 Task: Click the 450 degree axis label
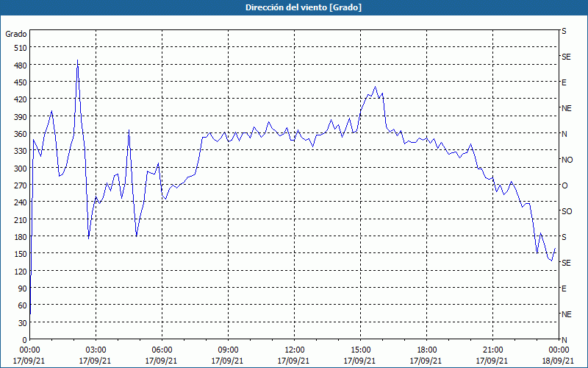[21, 82]
